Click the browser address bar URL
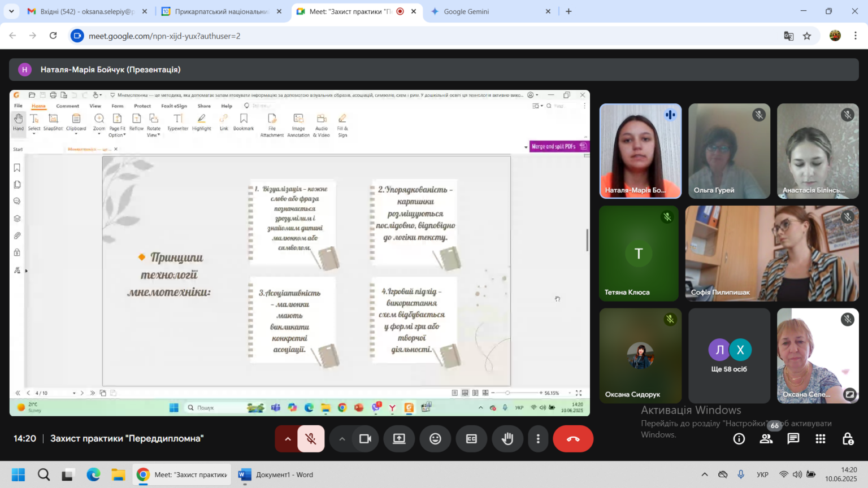 [164, 36]
